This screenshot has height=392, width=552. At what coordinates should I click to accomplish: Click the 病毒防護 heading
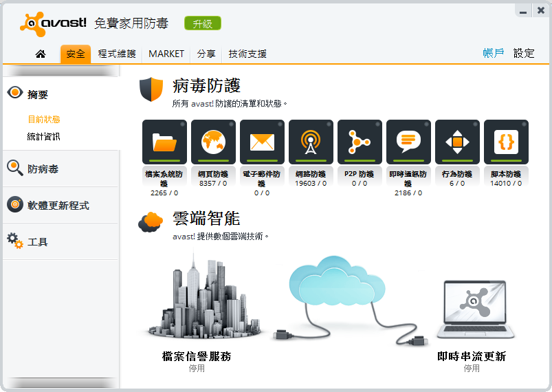(x=207, y=85)
